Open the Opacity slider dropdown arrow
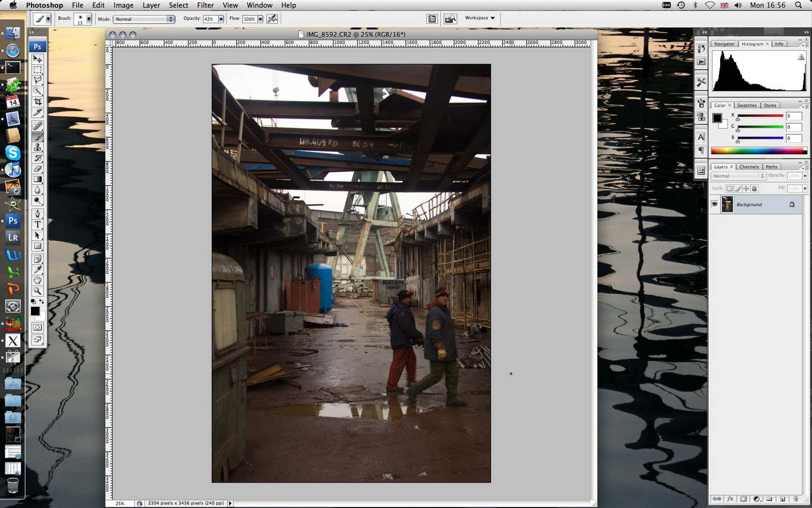 point(221,19)
